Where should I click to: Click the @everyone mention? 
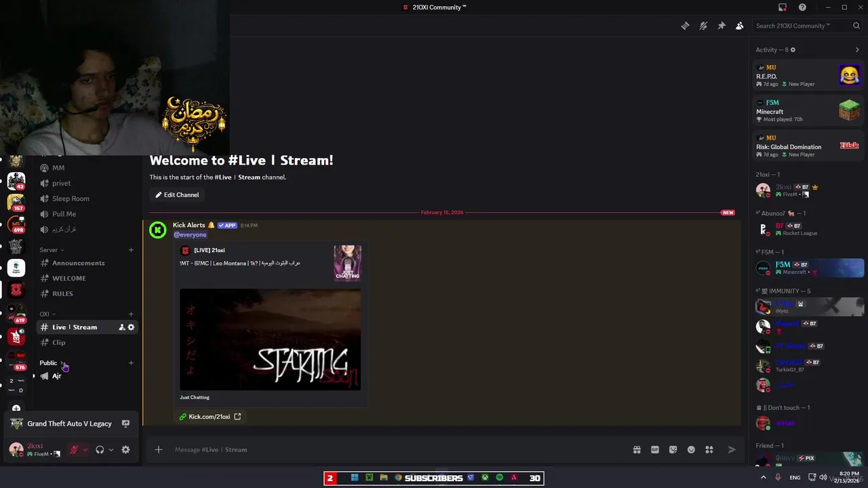click(x=191, y=235)
